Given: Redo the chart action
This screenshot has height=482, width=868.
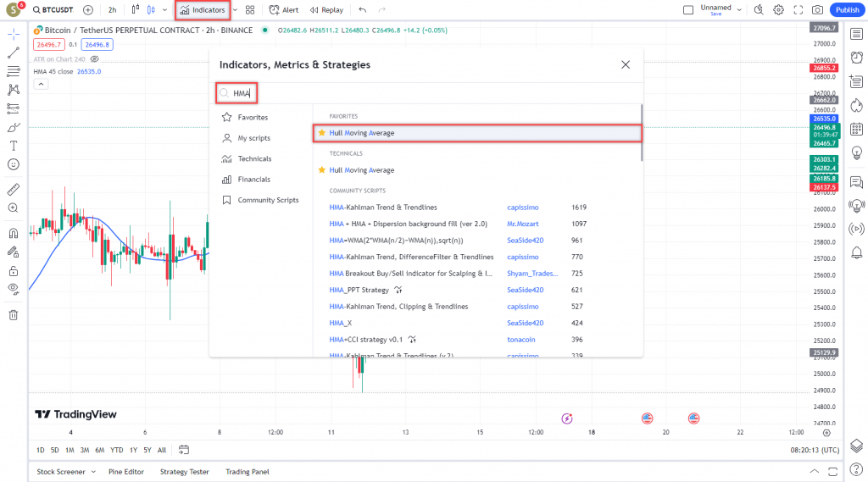Looking at the screenshot, I should pyautogui.click(x=382, y=10).
